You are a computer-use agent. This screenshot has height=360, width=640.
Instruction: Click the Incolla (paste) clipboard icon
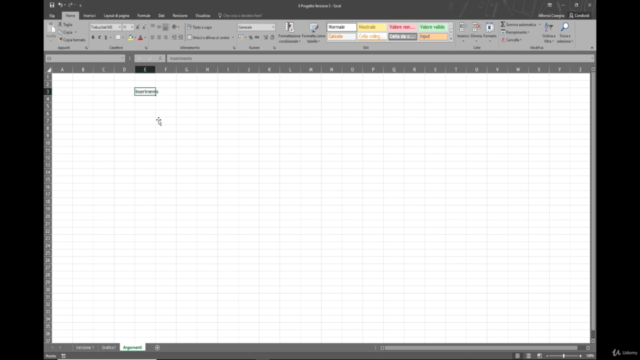(51, 29)
